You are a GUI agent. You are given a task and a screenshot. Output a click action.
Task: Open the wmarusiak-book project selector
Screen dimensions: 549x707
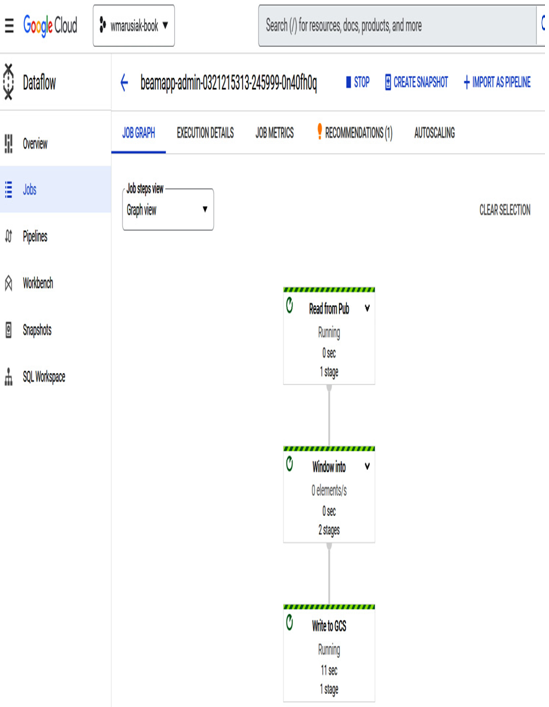(x=134, y=26)
